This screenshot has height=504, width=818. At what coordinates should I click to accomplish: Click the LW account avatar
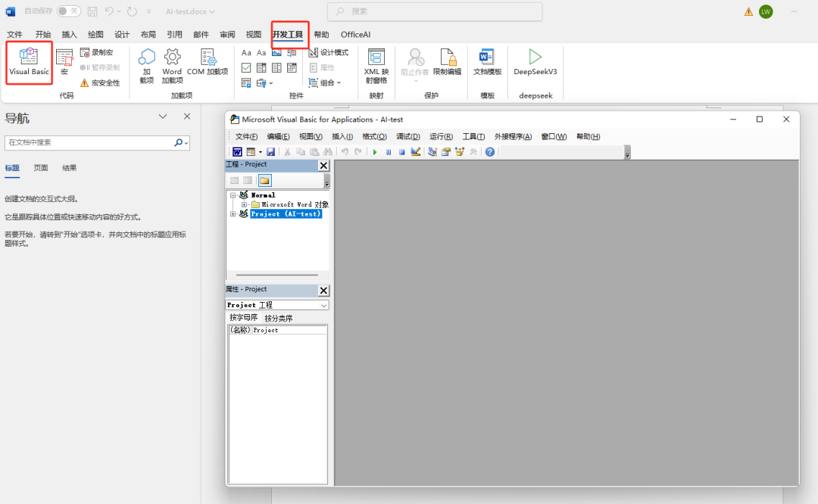pos(766,11)
